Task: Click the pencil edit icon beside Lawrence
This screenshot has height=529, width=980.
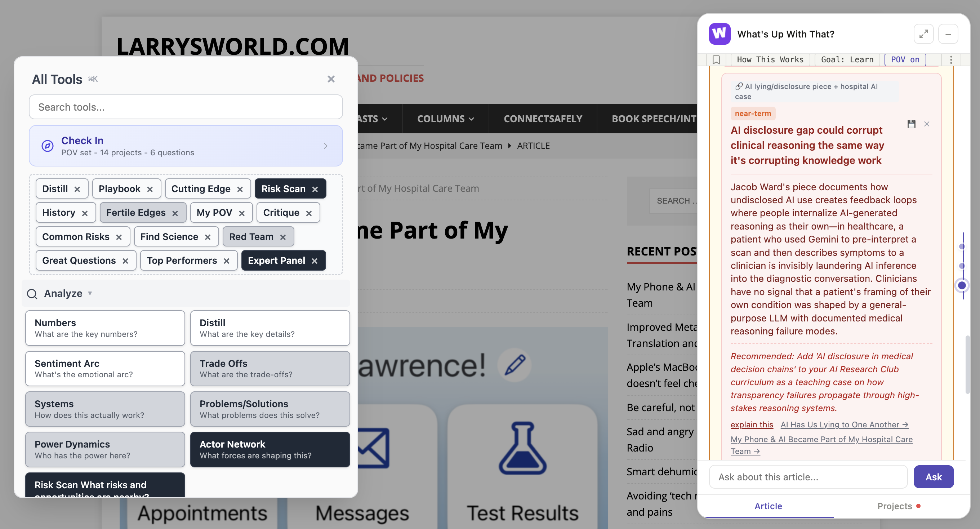Action: pyautogui.click(x=515, y=365)
